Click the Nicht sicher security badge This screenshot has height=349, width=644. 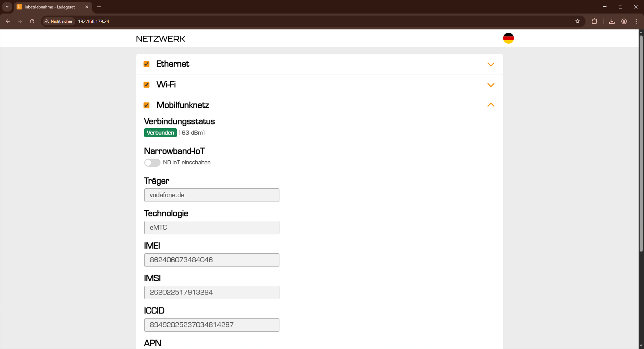[58, 21]
